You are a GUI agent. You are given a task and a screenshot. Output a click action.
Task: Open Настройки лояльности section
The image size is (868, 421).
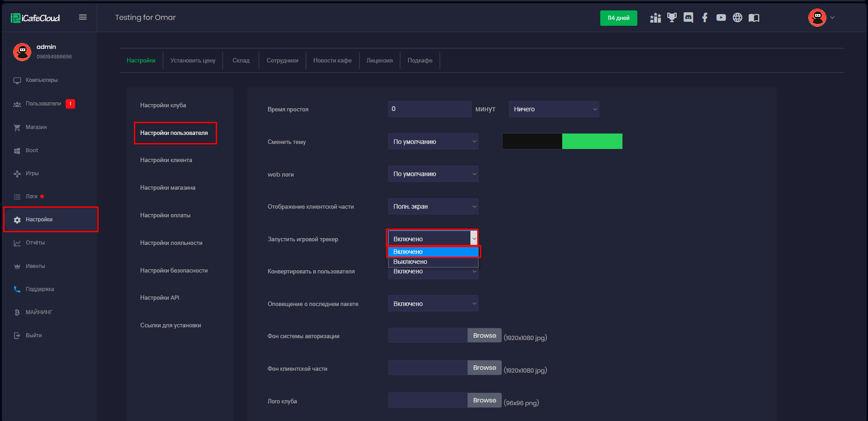[x=171, y=243]
